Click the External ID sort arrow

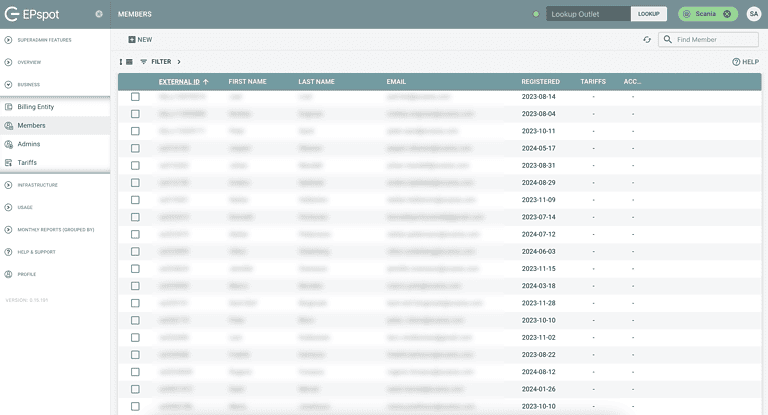[206, 82]
